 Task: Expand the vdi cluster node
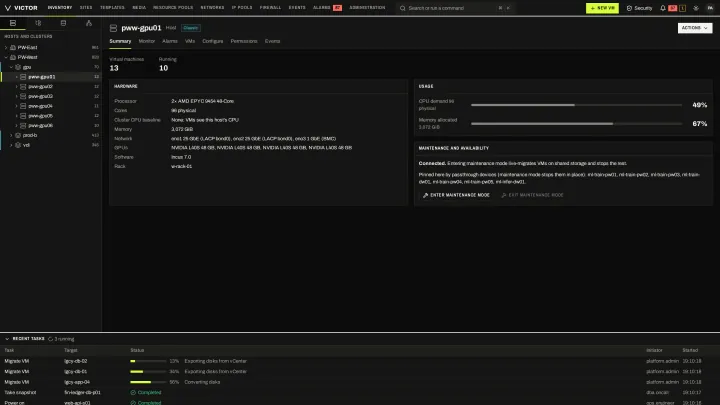pyautogui.click(x=11, y=145)
